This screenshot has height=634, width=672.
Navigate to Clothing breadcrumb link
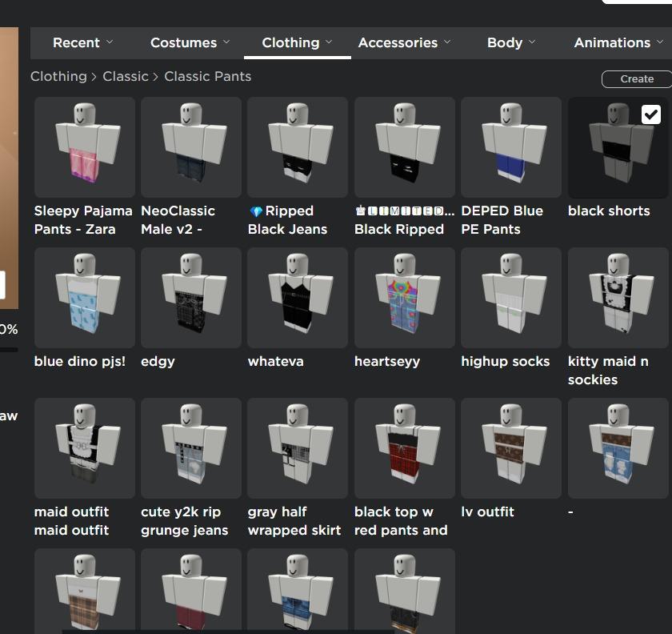click(58, 76)
